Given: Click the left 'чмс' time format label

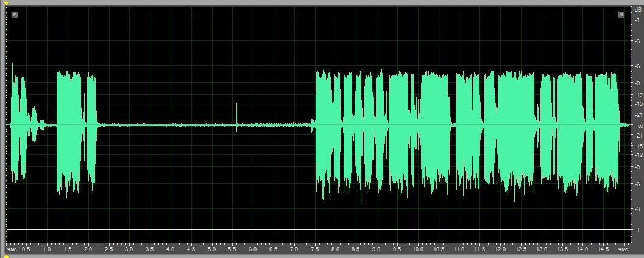Looking at the screenshot, I should pyautogui.click(x=12, y=249).
